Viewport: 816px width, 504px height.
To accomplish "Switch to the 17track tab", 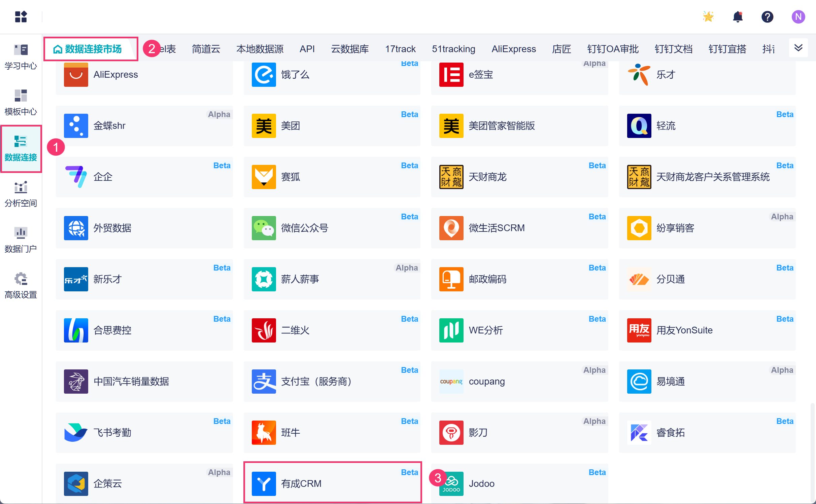I will [400, 49].
